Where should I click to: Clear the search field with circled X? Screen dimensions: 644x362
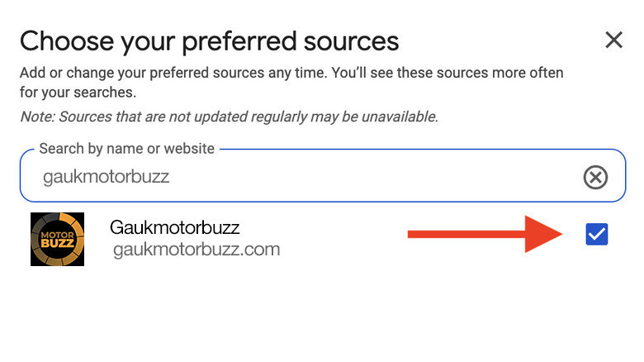(x=595, y=177)
